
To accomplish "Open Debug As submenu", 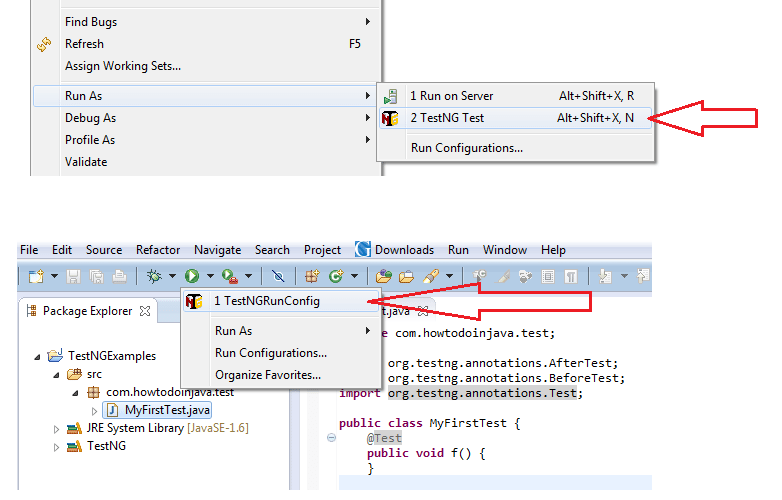I will [x=205, y=118].
